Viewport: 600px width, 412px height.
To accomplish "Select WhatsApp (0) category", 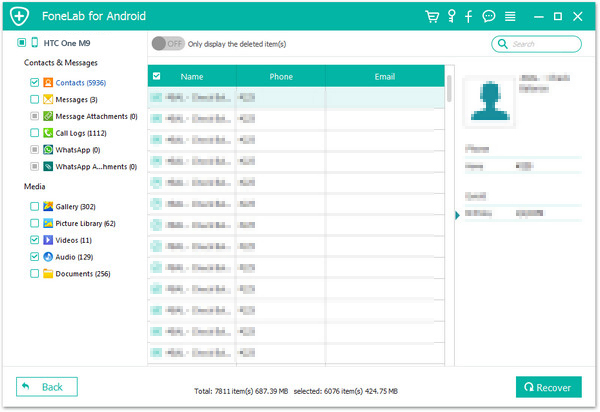I will point(78,150).
